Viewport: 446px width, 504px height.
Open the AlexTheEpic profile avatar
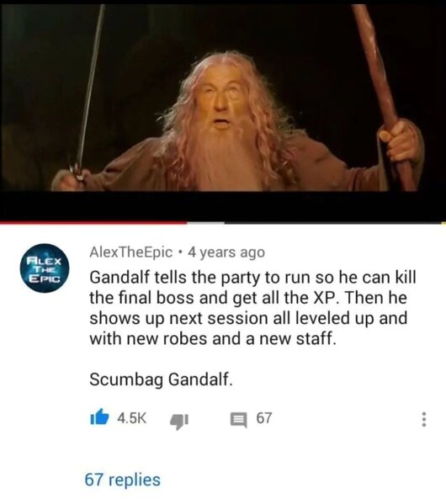pos(45,268)
